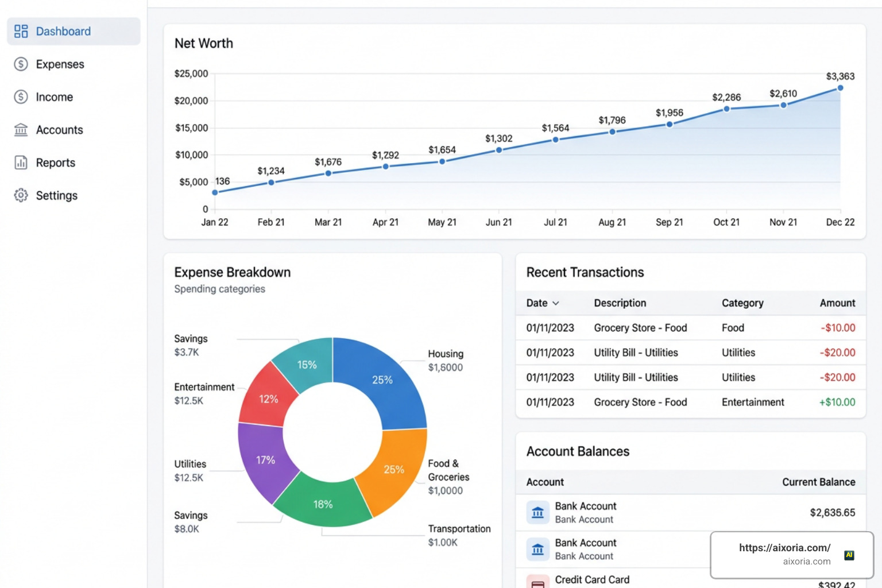Open the Dashboard menu item
The image size is (882, 588).
(73, 31)
